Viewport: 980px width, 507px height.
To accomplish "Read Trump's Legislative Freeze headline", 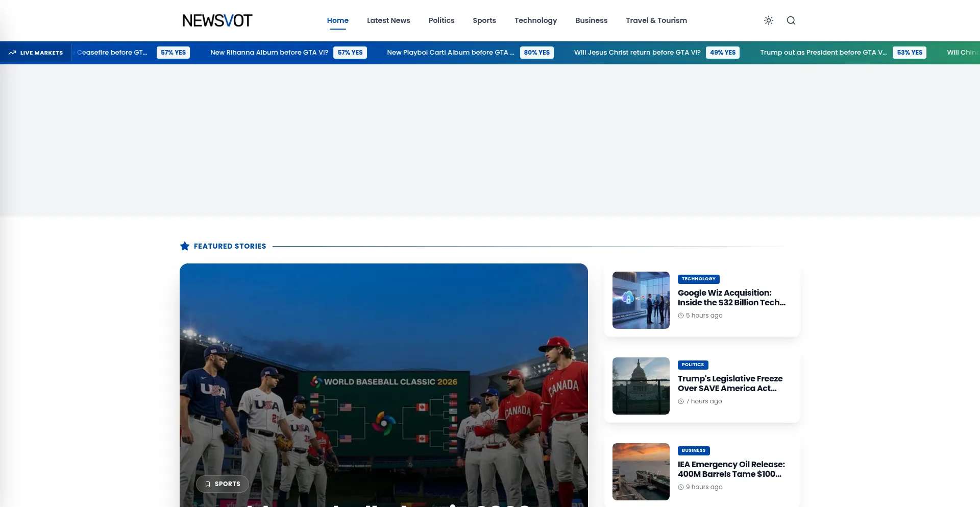I will pos(730,383).
